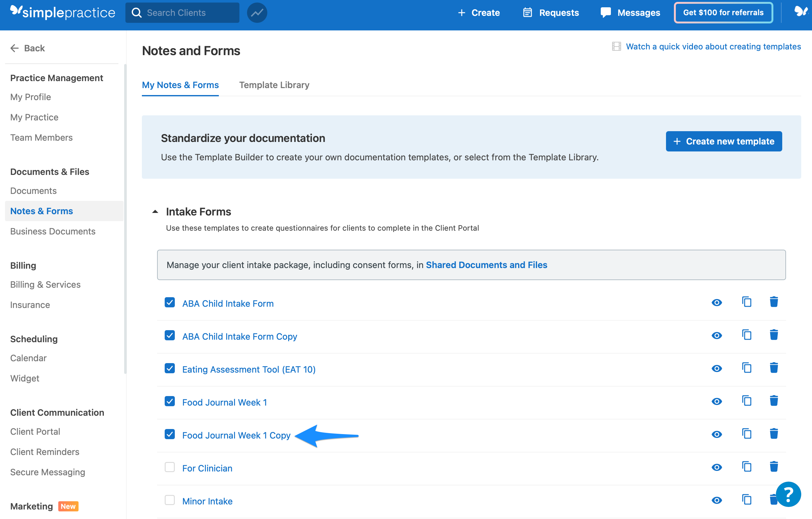Open Calendar settings
Screen dimensions: 812x519
coord(28,358)
